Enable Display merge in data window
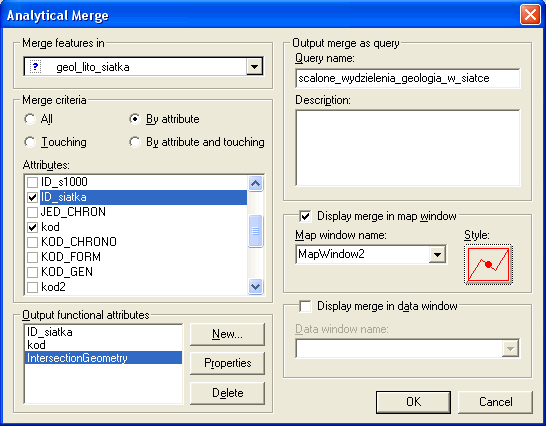 (x=305, y=306)
